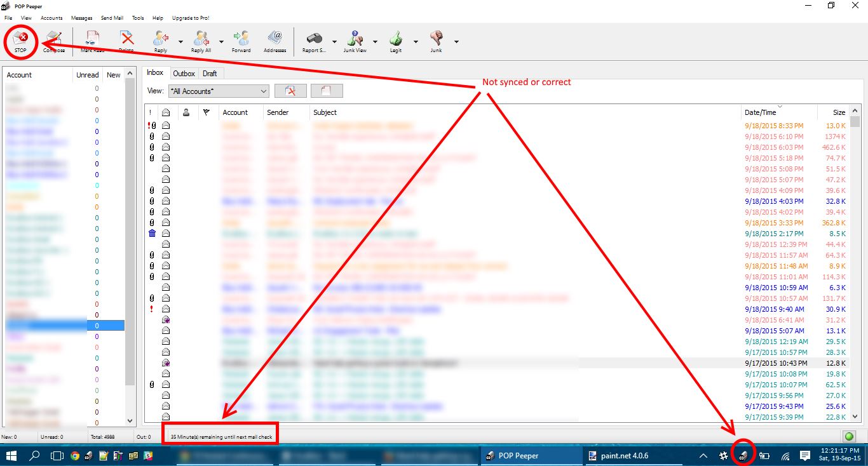Open the View "*All Accounts*" combo box
Image resolution: width=868 pixels, height=466 pixels.
pyautogui.click(x=219, y=91)
